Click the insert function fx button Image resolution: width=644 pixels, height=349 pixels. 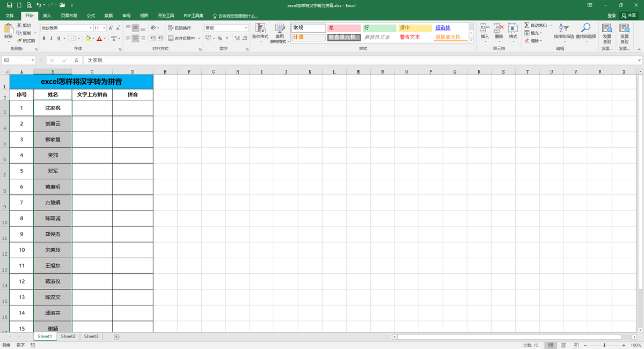(x=77, y=61)
